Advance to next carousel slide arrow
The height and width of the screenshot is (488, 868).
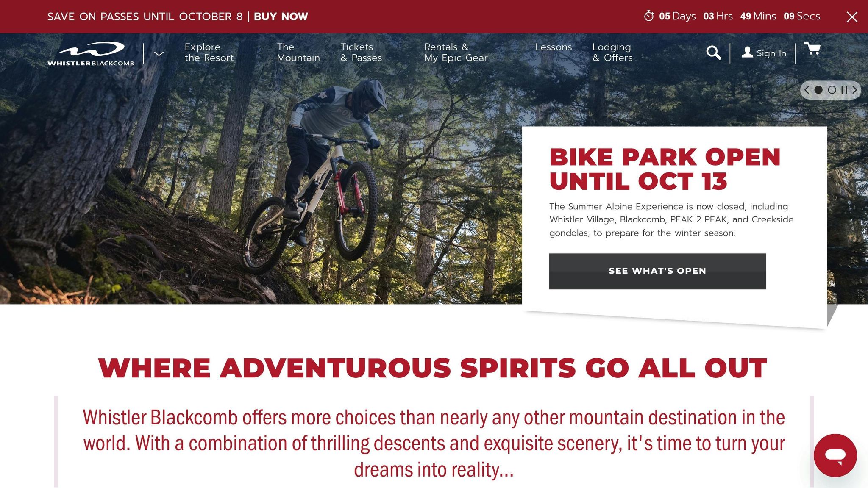(x=855, y=90)
